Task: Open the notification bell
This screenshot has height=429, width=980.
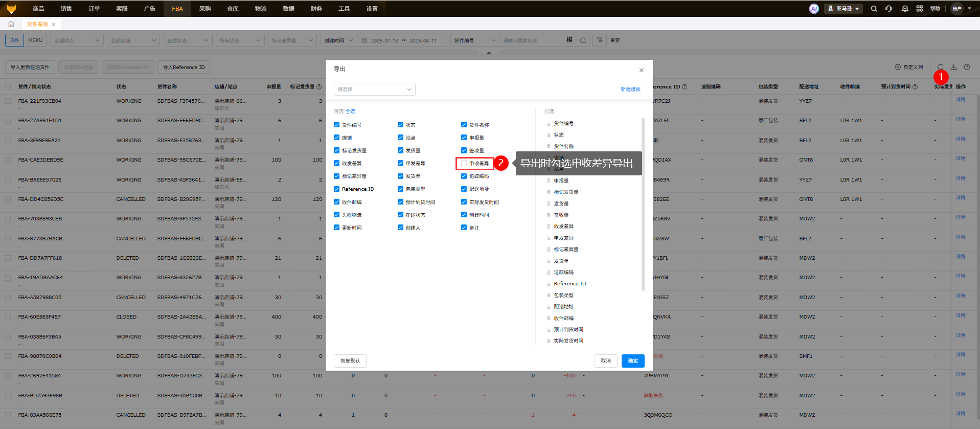Action: coord(905,9)
